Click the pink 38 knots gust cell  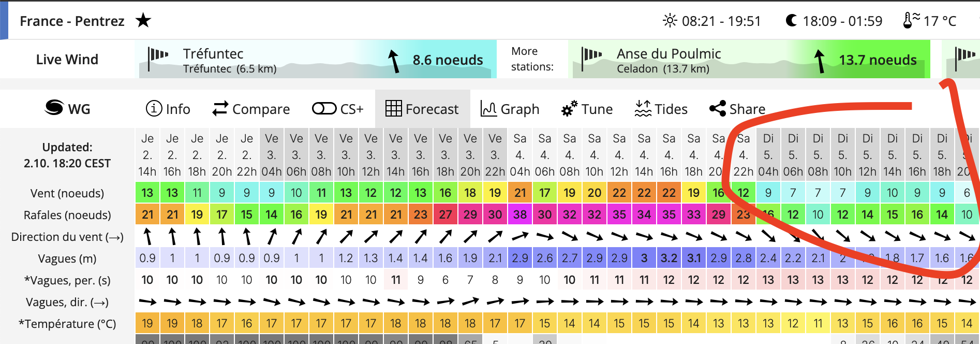520,214
